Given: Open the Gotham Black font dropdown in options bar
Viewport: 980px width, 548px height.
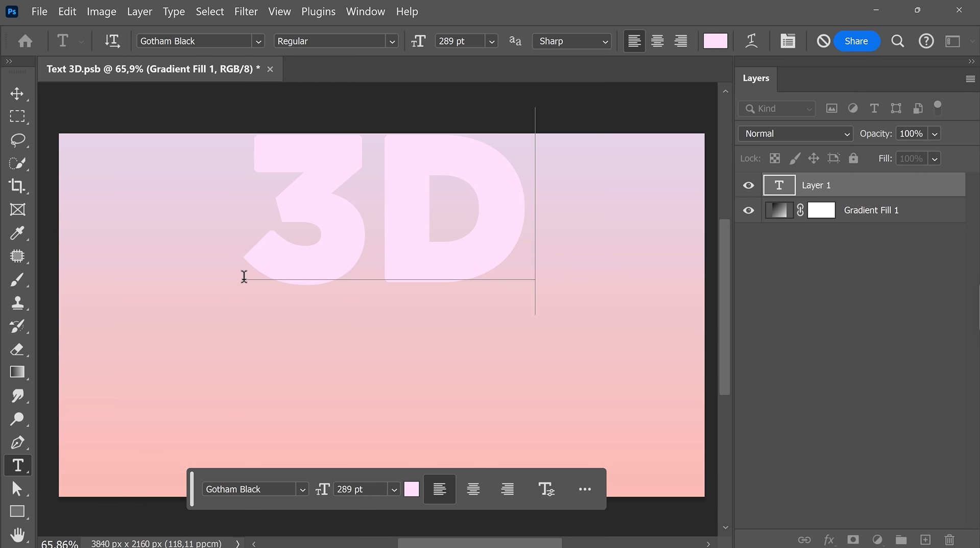Looking at the screenshot, I should point(258,41).
